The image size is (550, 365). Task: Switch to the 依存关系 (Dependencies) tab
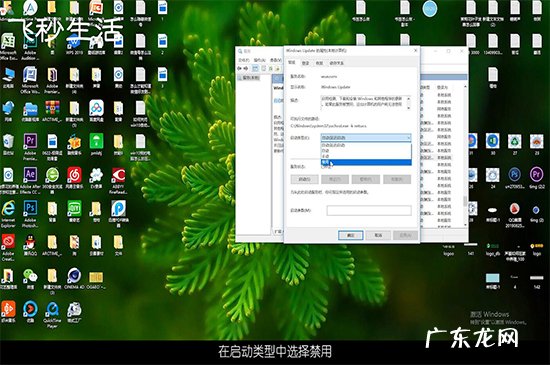click(336, 63)
